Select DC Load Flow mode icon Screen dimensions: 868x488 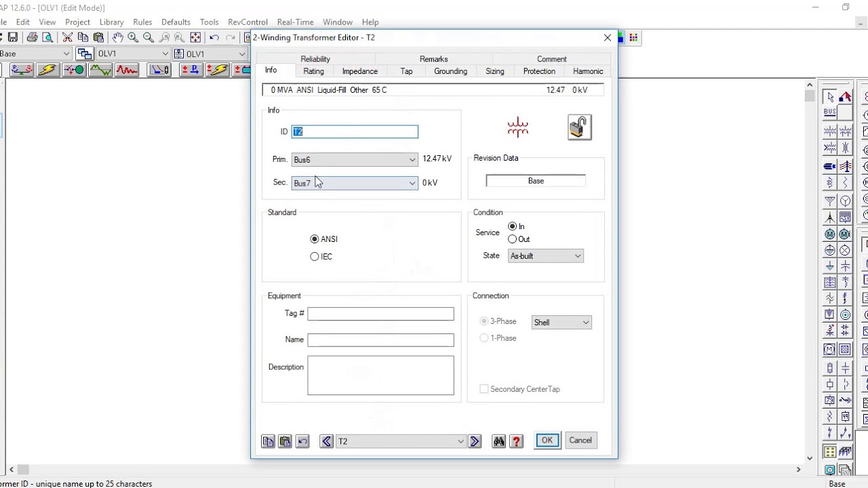coord(191,70)
